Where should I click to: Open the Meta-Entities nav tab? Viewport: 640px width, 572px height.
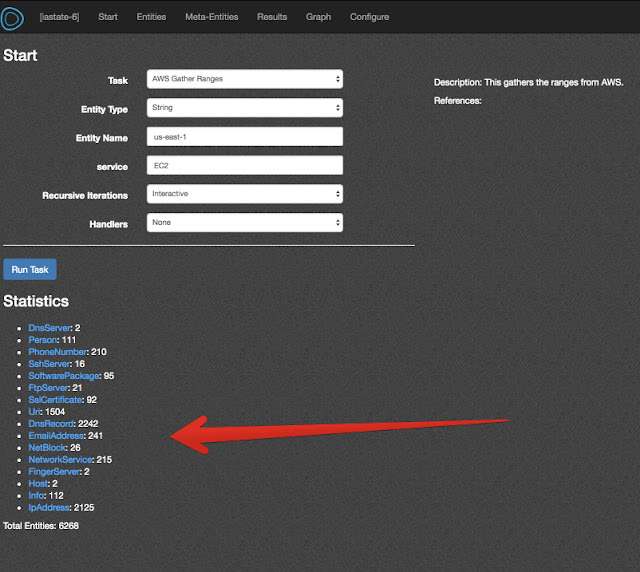click(x=211, y=17)
